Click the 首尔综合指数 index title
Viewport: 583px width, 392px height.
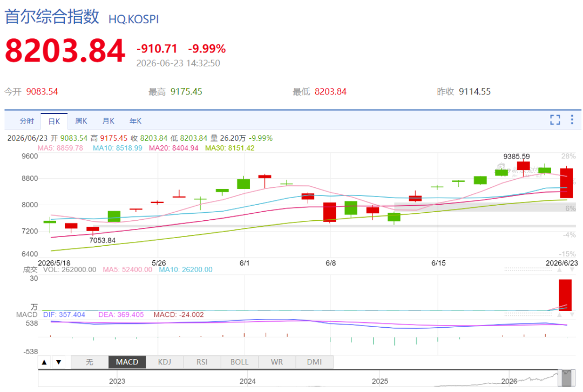point(52,17)
